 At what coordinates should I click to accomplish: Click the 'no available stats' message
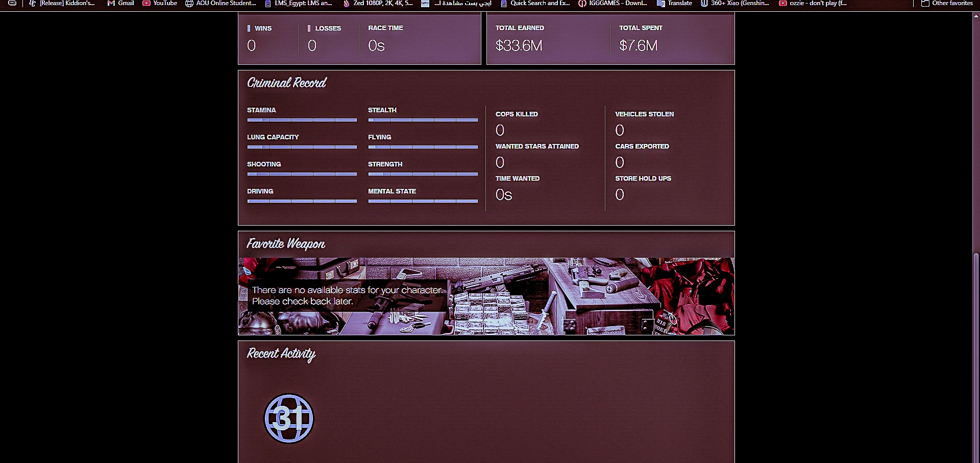pos(347,296)
